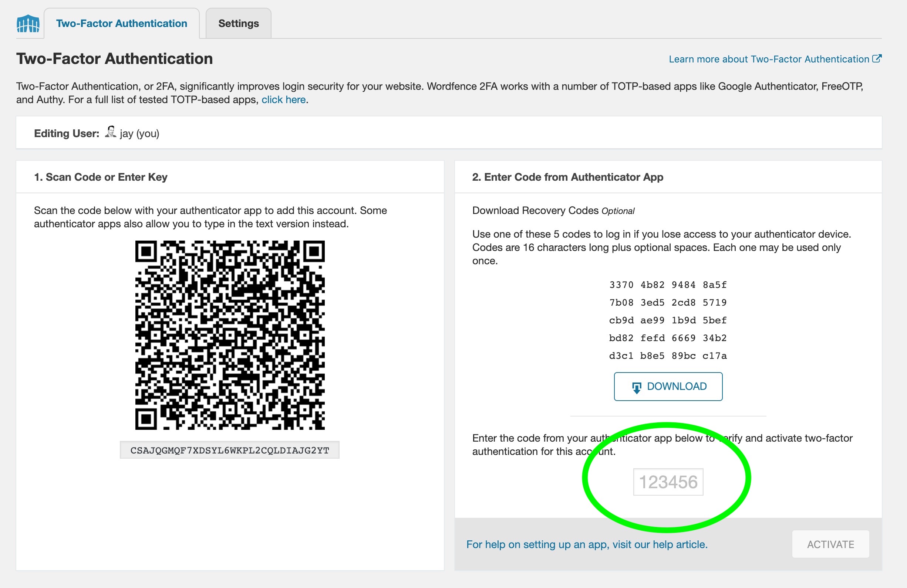
Task: Click the 'Scan Code or Enter Key' heading
Action: coord(101,177)
